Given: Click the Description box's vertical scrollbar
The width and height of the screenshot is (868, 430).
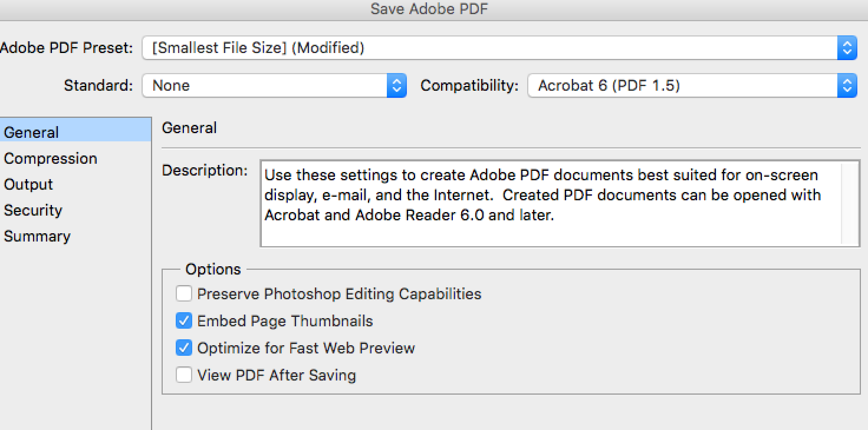Looking at the screenshot, I should (x=850, y=203).
